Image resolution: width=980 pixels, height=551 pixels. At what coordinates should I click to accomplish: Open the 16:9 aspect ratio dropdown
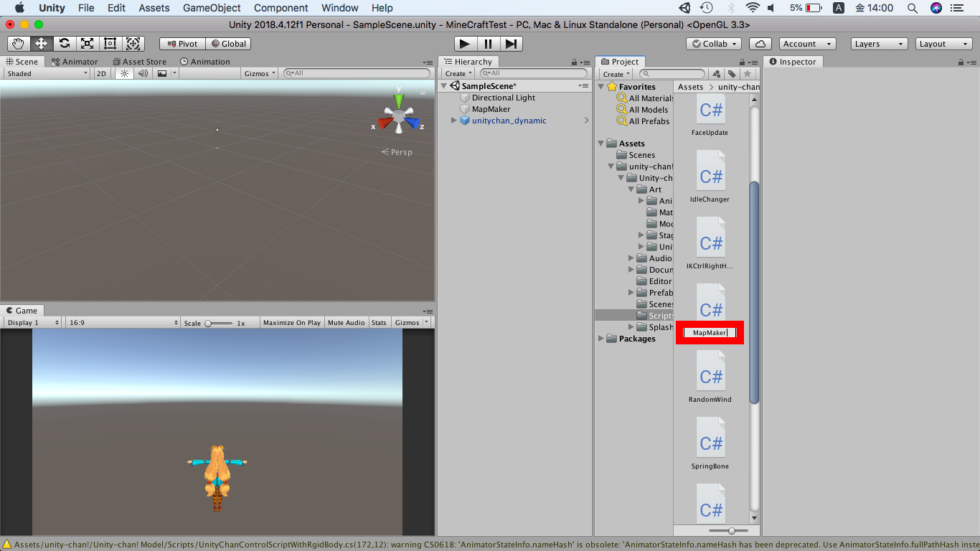(123, 323)
